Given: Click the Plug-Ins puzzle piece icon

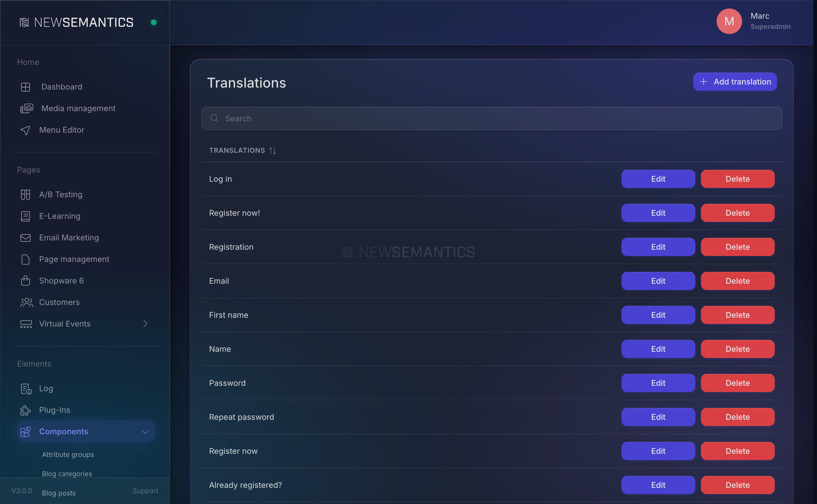Looking at the screenshot, I should point(25,410).
